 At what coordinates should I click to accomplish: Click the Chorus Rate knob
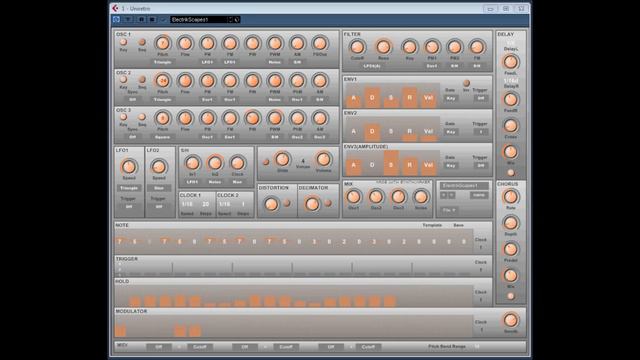click(510, 197)
